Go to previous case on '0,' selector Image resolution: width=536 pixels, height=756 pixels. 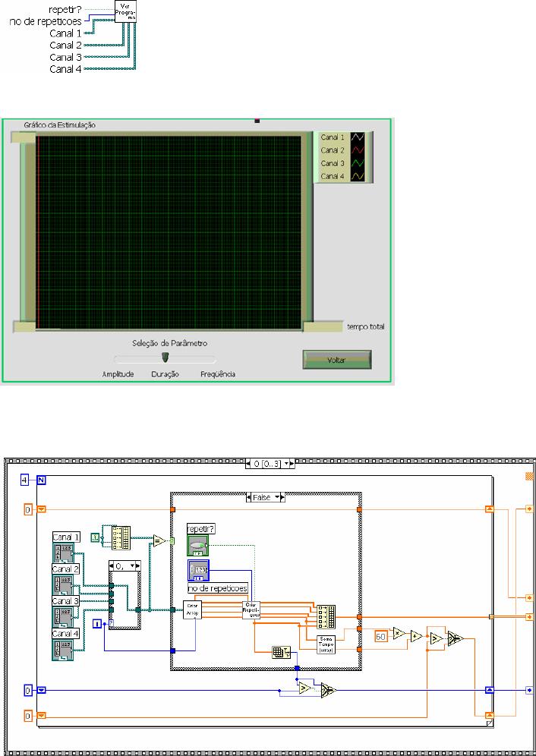coord(112,565)
